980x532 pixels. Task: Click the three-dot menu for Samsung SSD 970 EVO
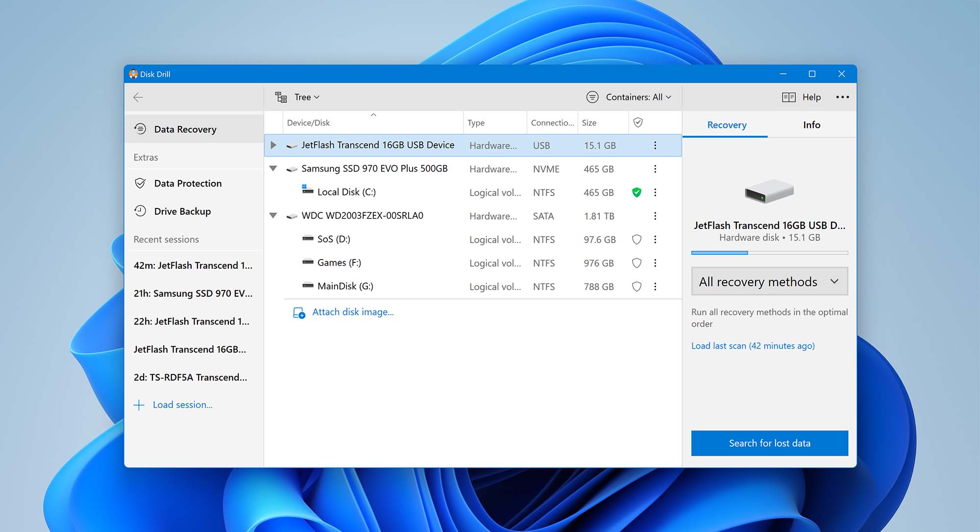click(x=655, y=168)
